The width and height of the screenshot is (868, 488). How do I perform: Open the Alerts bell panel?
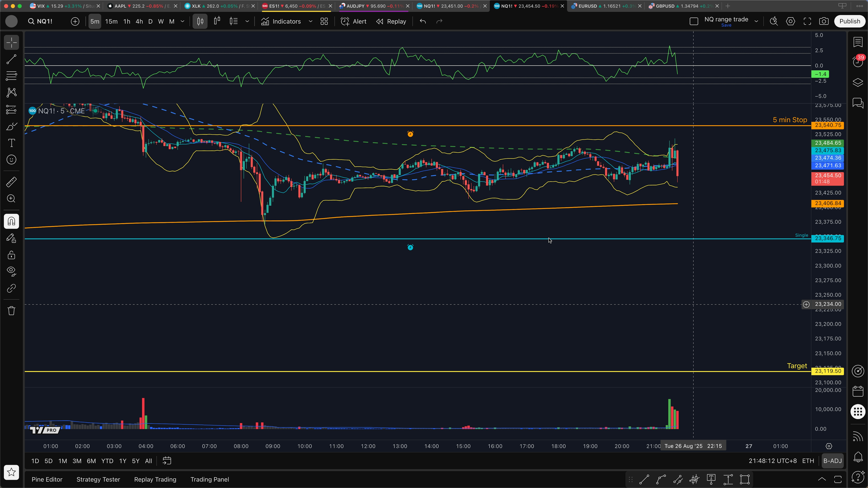coord(858,457)
